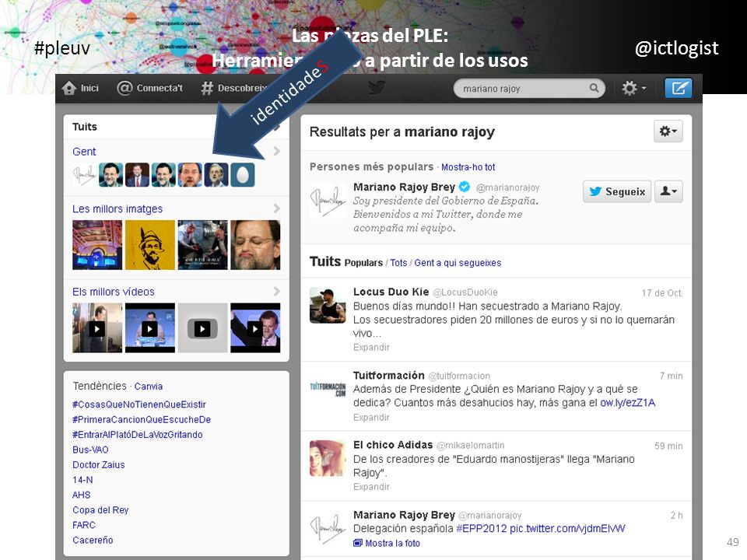Open the ow.ly/ezZ1A link
The height and width of the screenshot is (560, 747).
[627, 403]
